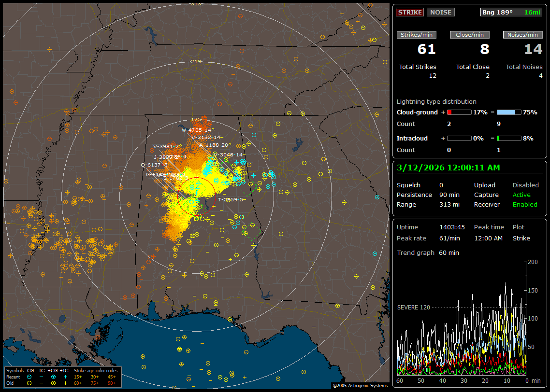Click the old +IC yellow plus symbol
Screen dimensions: 550x392
click(65, 382)
